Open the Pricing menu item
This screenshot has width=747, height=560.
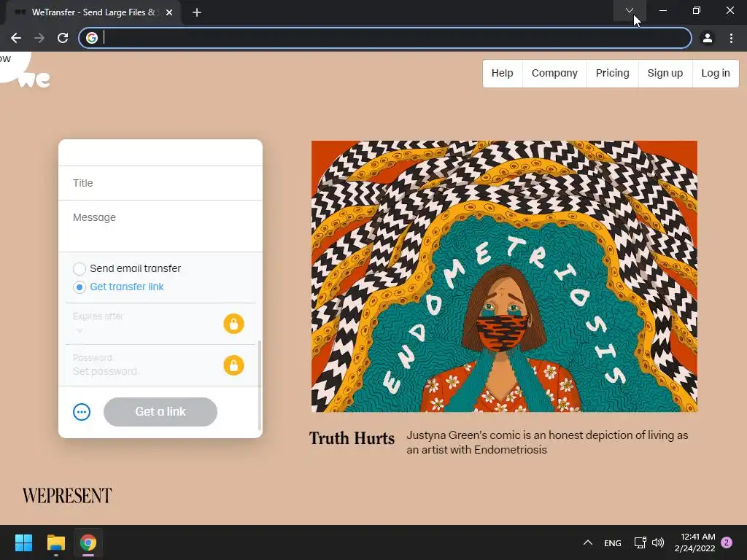(x=613, y=74)
